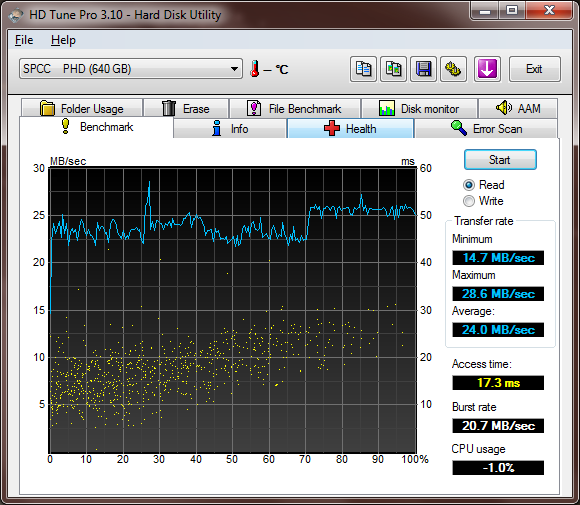Viewport: 580px width, 505px height.
Task: Click the HD Tune title bar icon
Action: pyautogui.click(x=16, y=15)
